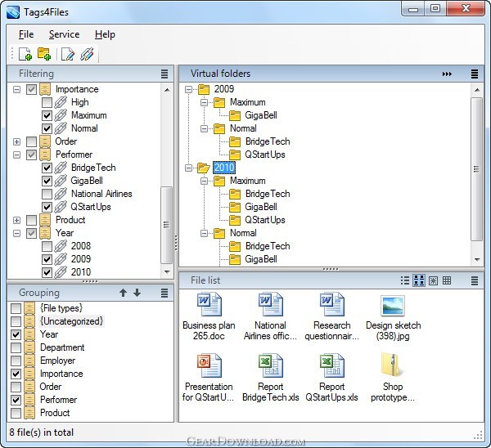This screenshot has width=491, height=448.
Task: Move grouping item up with the up arrow
Action: [123, 293]
